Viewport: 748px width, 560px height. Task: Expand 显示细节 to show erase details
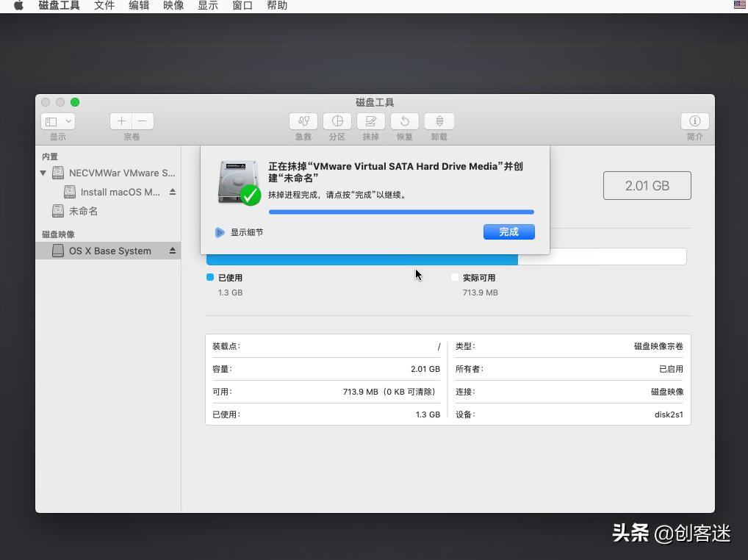pyautogui.click(x=220, y=231)
